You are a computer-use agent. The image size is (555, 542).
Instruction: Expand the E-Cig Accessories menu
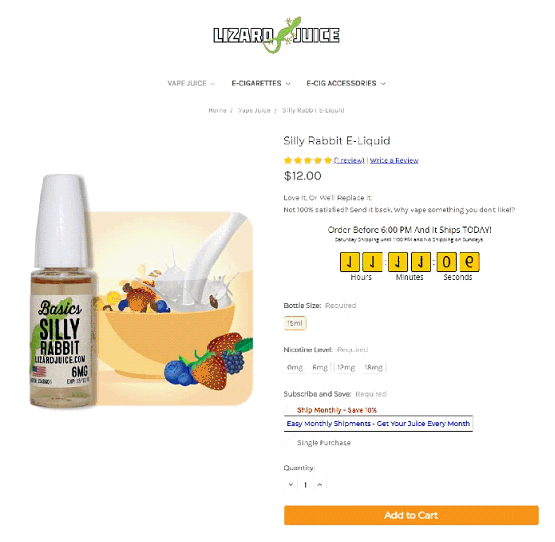coord(346,83)
